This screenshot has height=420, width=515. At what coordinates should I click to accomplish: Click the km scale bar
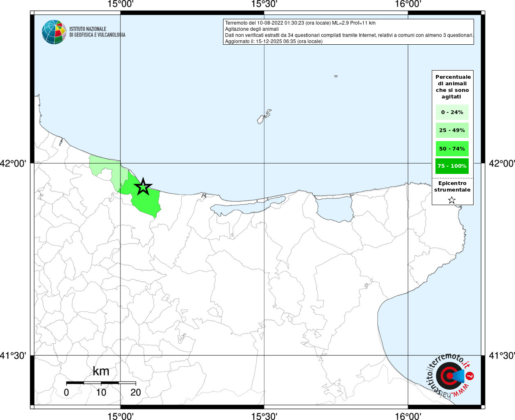coord(101,383)
